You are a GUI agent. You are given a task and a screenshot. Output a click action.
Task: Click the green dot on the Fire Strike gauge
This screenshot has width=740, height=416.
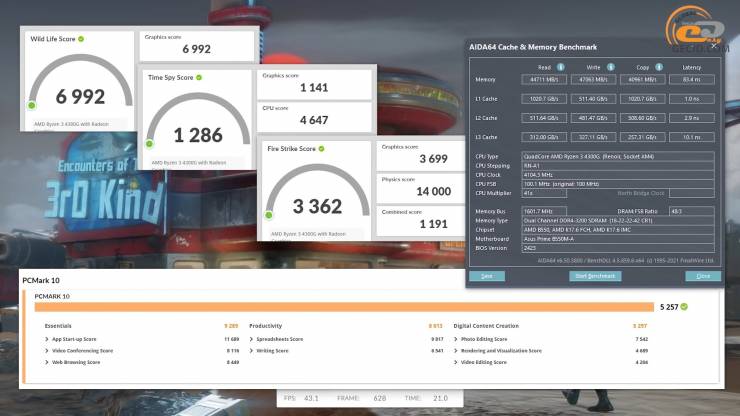pyautogui.click(x=269, y=215)
